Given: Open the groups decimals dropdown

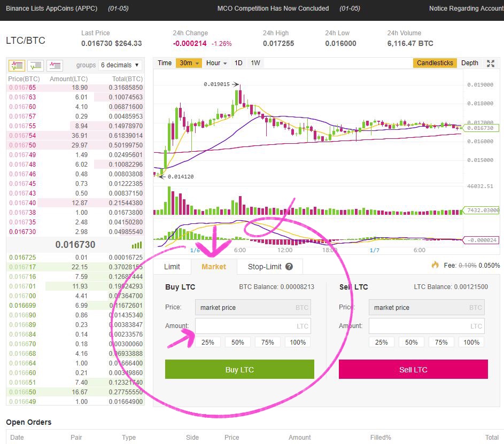Looking at the screenshot, I should coord(120,65).
